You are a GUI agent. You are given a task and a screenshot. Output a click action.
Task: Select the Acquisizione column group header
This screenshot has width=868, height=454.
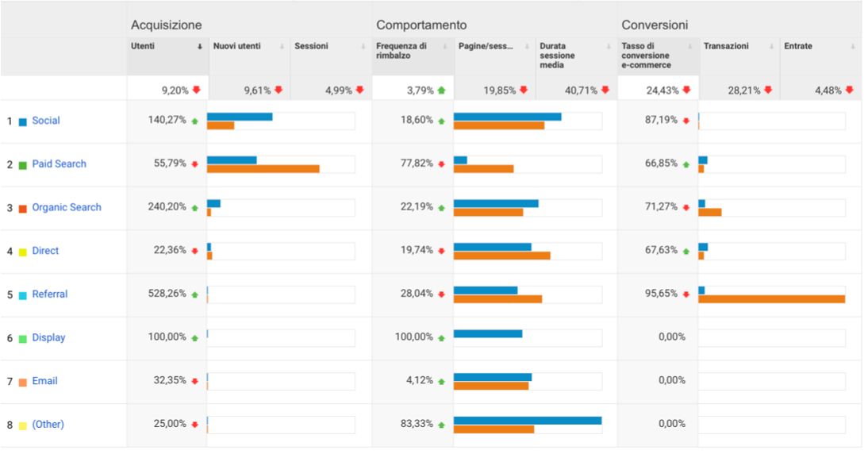pos(167,25)
